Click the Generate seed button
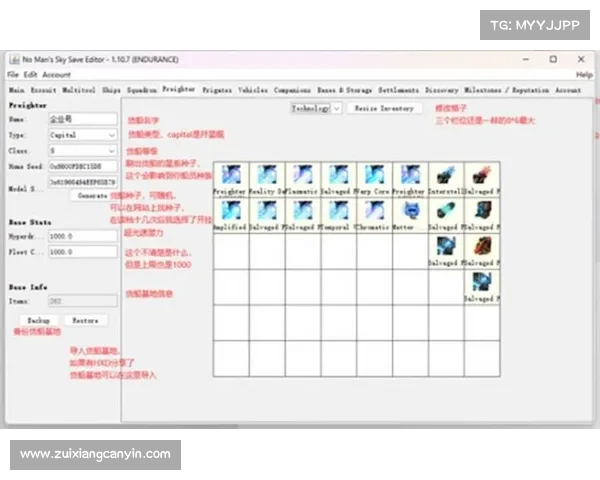This screenshot has height=480, width=600. coord(92,196)
